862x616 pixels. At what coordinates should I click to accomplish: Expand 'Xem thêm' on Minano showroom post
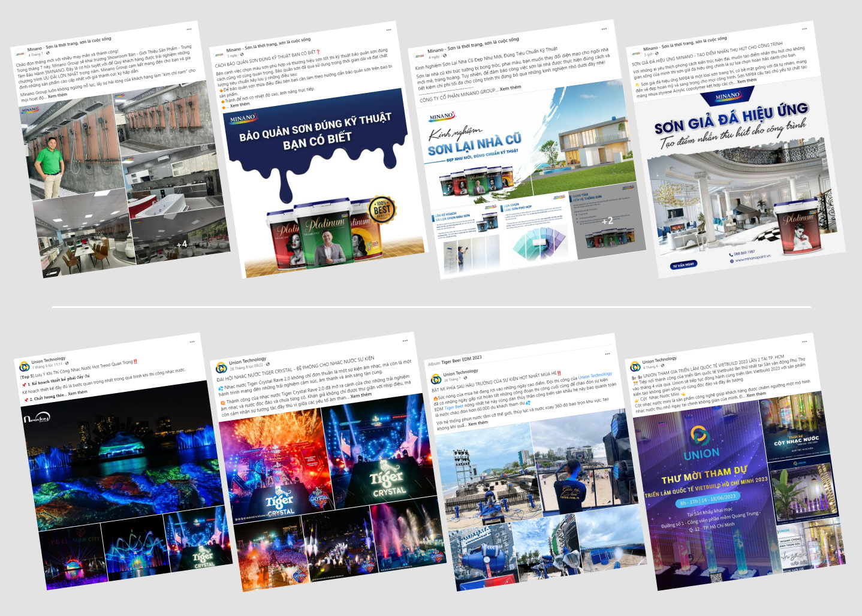click(x=58, y=96)
